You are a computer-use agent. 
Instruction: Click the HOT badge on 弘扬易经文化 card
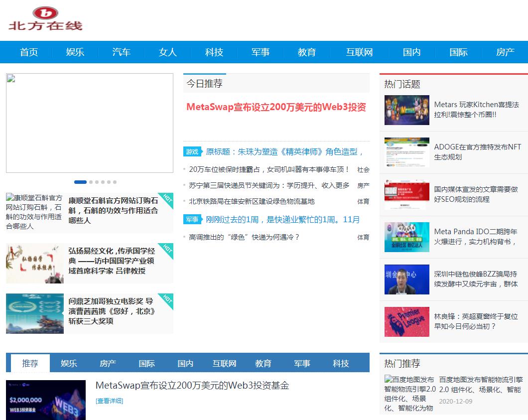click(x=167, y=249)
